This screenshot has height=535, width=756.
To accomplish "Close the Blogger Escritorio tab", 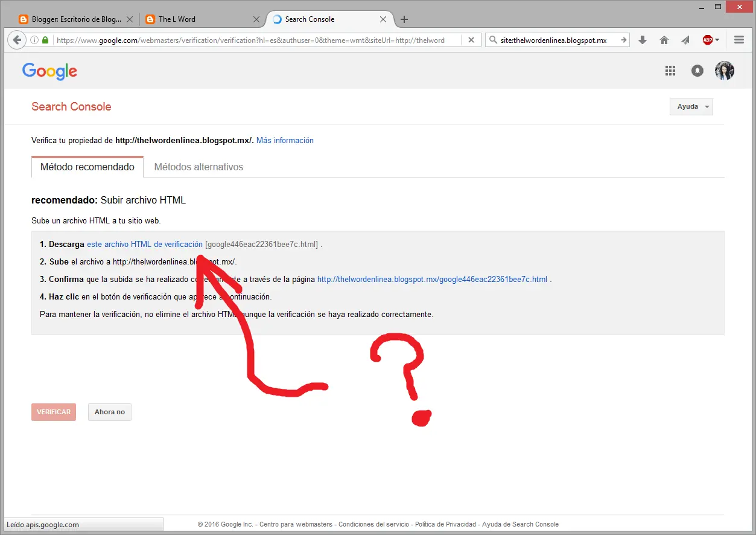I will click(x=130, y=19).
